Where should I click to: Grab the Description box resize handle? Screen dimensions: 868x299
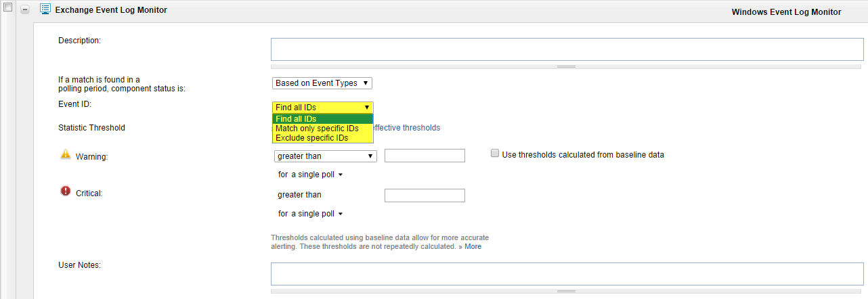click(567, 66)
